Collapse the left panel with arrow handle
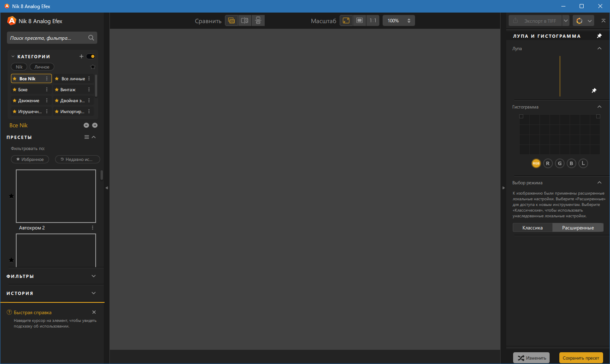 point(107,188)
